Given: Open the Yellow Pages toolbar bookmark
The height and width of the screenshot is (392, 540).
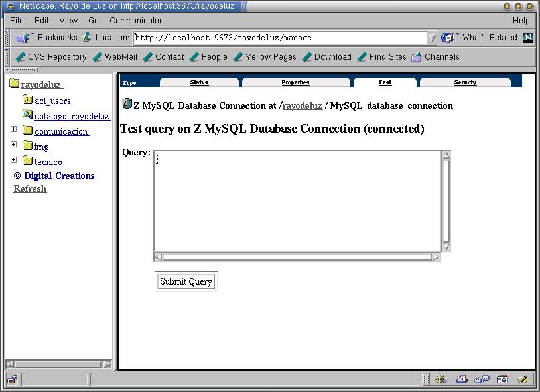Looking at the screenshot, I should (x=264, y=57).
